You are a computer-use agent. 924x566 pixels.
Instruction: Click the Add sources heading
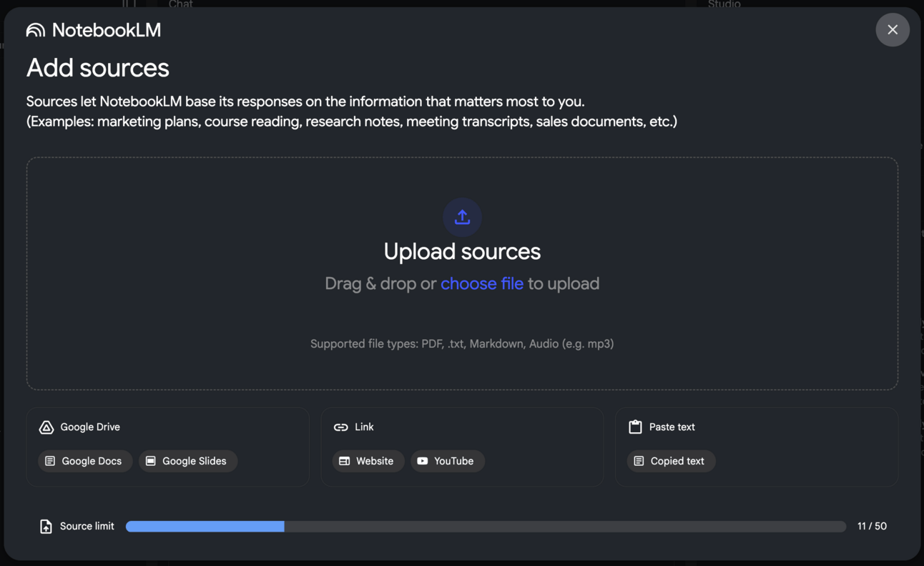click(98, 68)
